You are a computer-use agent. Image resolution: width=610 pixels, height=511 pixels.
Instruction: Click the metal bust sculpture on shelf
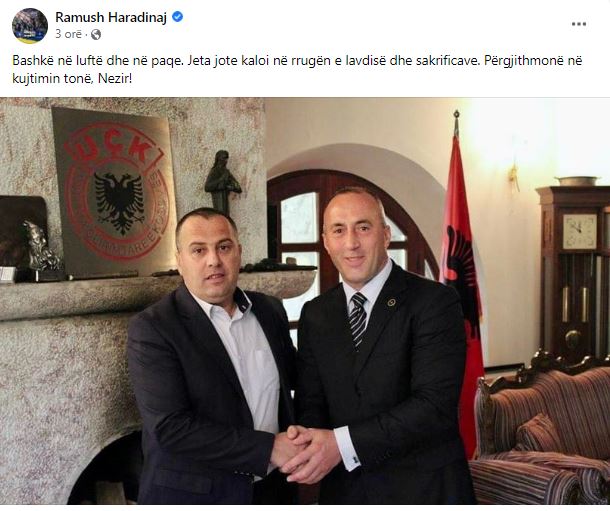coord(39,247)
